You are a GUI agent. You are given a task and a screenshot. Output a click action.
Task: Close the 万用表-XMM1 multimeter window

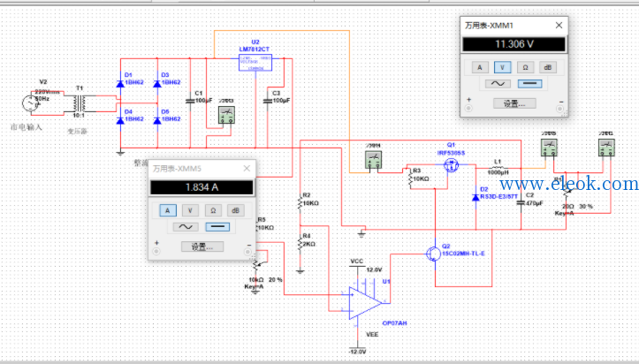click(x=559, y=26)
